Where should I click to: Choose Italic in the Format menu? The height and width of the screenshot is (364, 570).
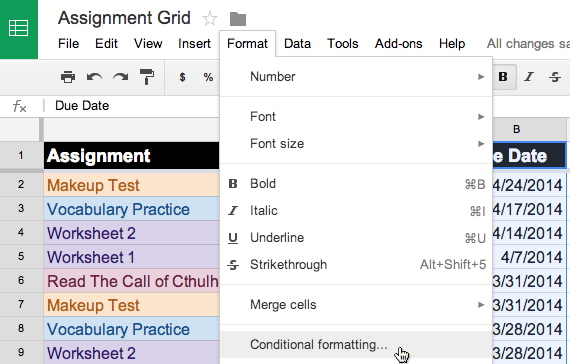[x=356, y=211]
